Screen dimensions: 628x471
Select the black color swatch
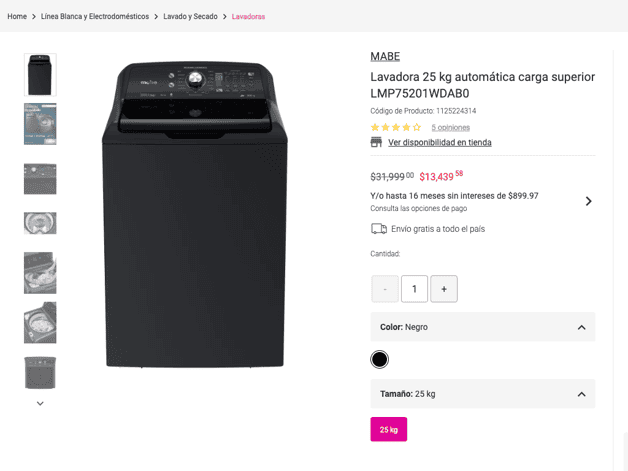click(379, 359)
